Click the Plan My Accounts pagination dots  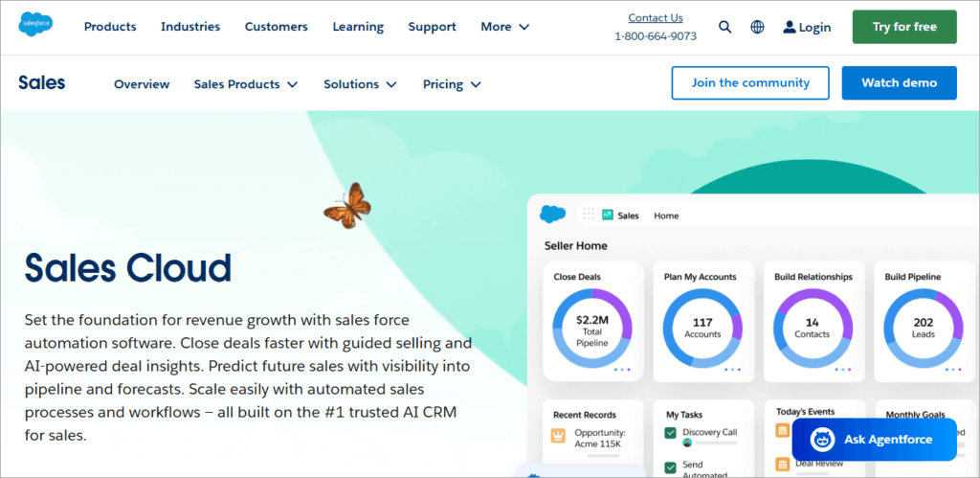pos(732,370)
